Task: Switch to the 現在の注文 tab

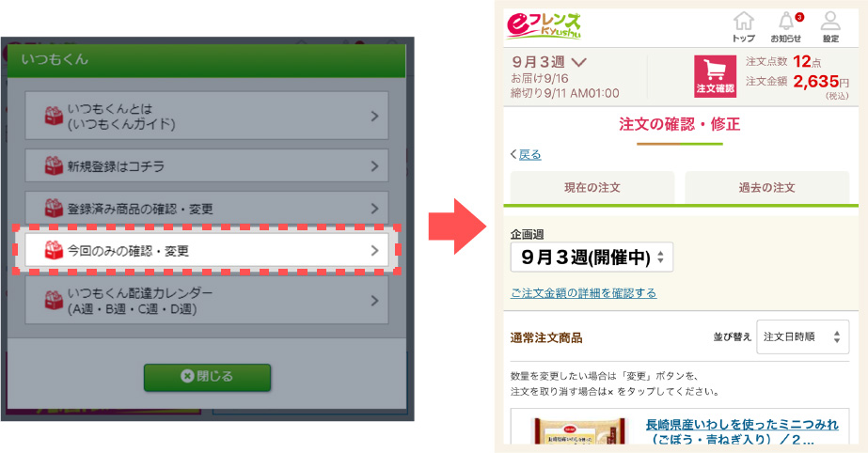Action: coord(592,188)
